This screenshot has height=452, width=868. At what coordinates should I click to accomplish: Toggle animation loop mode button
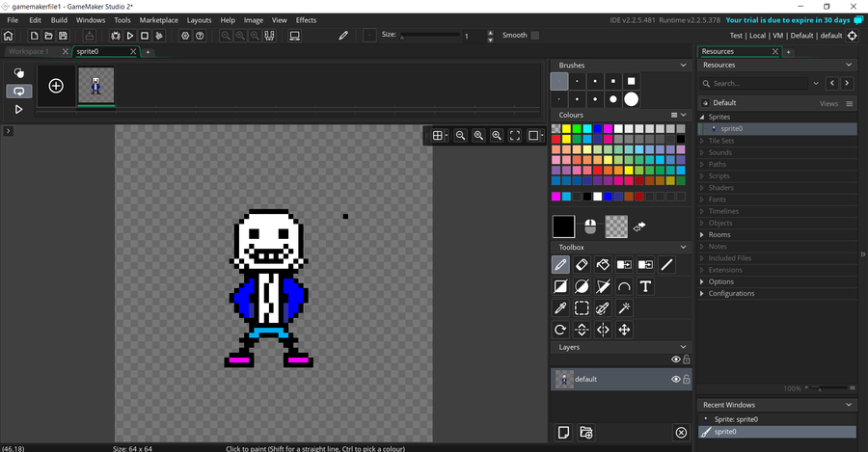19,92
